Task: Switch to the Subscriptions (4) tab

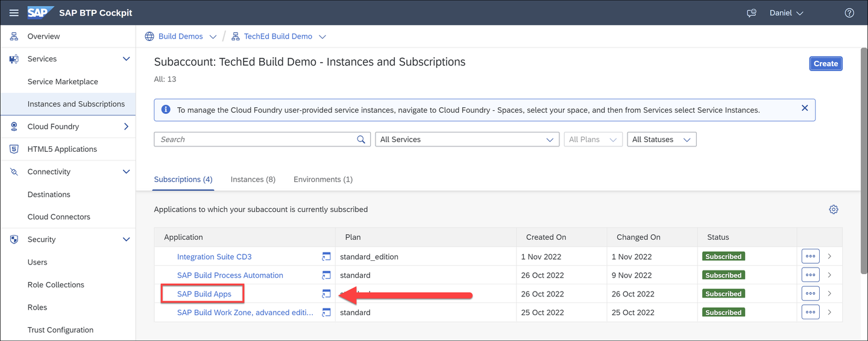Action: pos(183,180)
